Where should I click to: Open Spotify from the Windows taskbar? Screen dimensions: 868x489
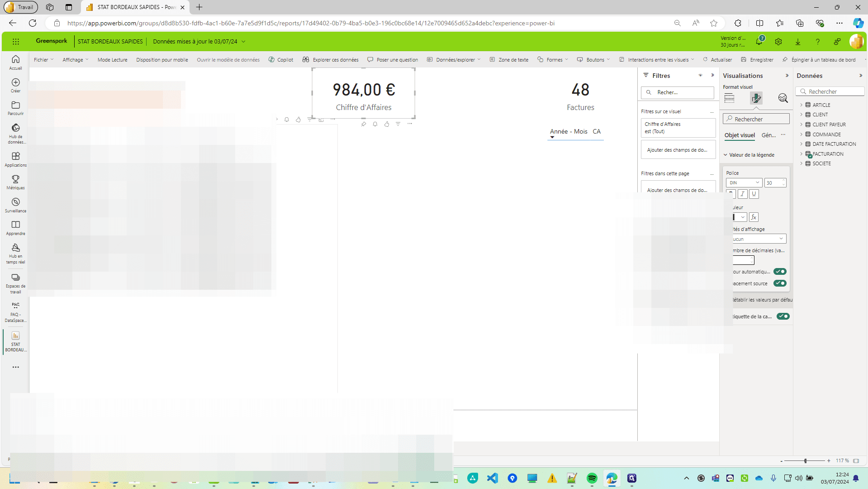(592, 478)
